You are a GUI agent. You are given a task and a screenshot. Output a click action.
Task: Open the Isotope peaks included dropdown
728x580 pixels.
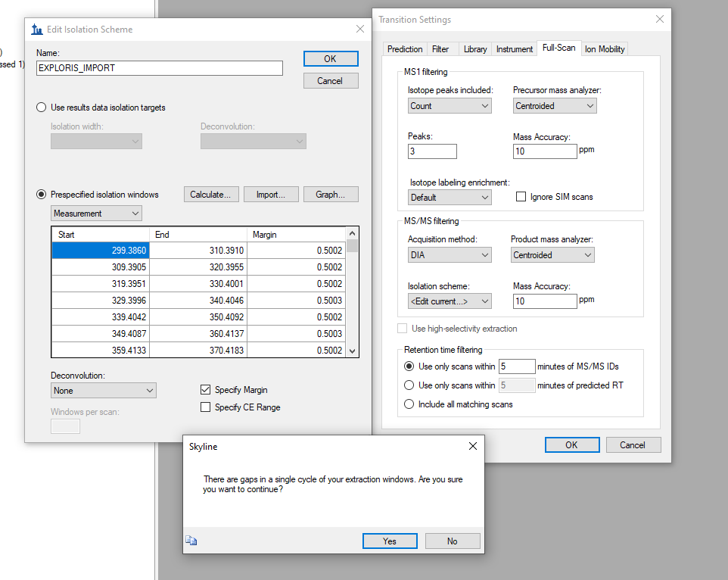tap(450, 106)
